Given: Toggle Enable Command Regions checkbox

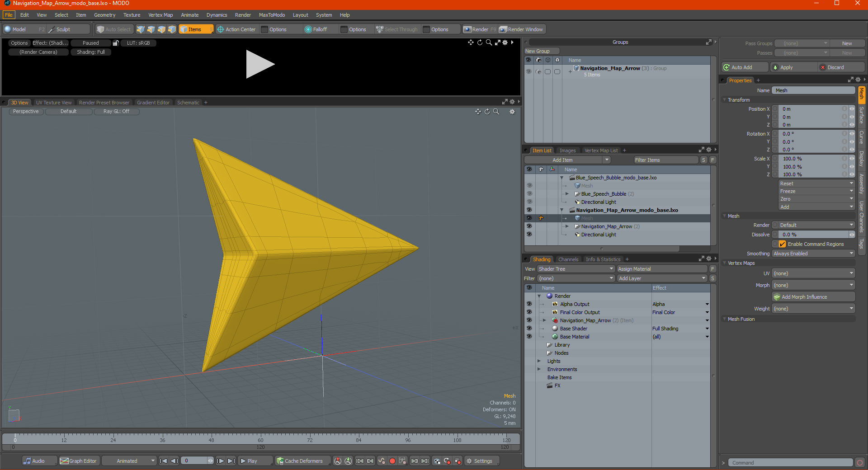Looking at the screenshot, I should (782, 244).
